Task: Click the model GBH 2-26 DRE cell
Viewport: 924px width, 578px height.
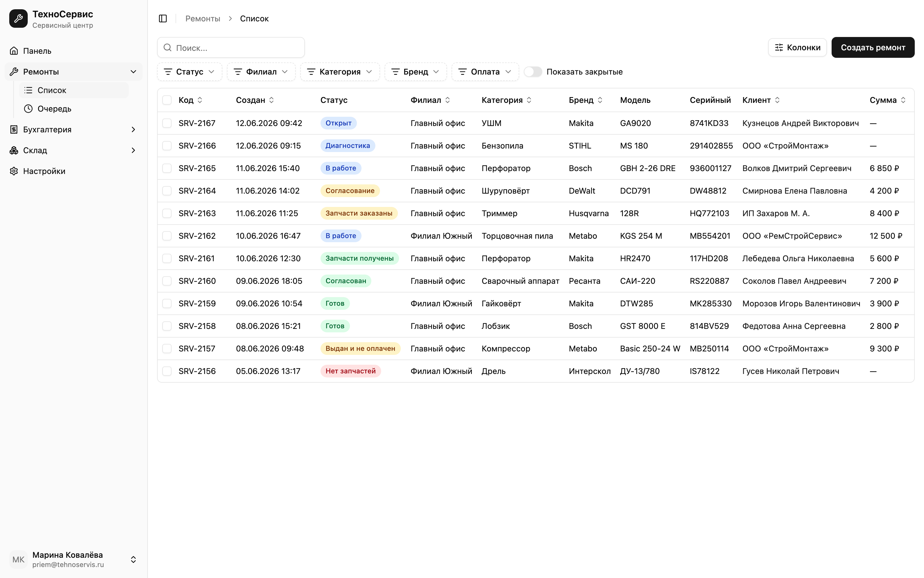Action: point(648,168)
